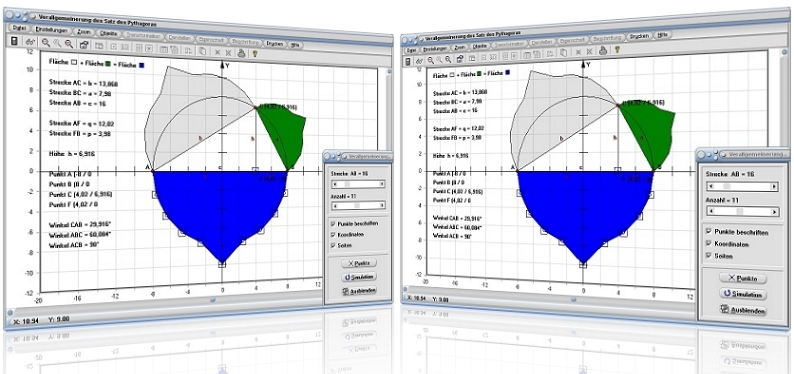Click left arrow of Anzahl slider, left panel

[x=334, y=205]
